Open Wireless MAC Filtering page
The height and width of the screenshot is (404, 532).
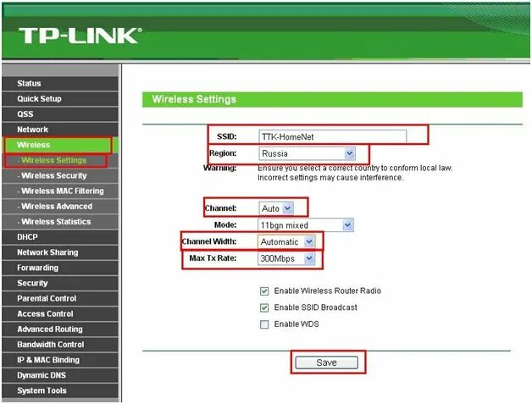(x=60, y=191)
